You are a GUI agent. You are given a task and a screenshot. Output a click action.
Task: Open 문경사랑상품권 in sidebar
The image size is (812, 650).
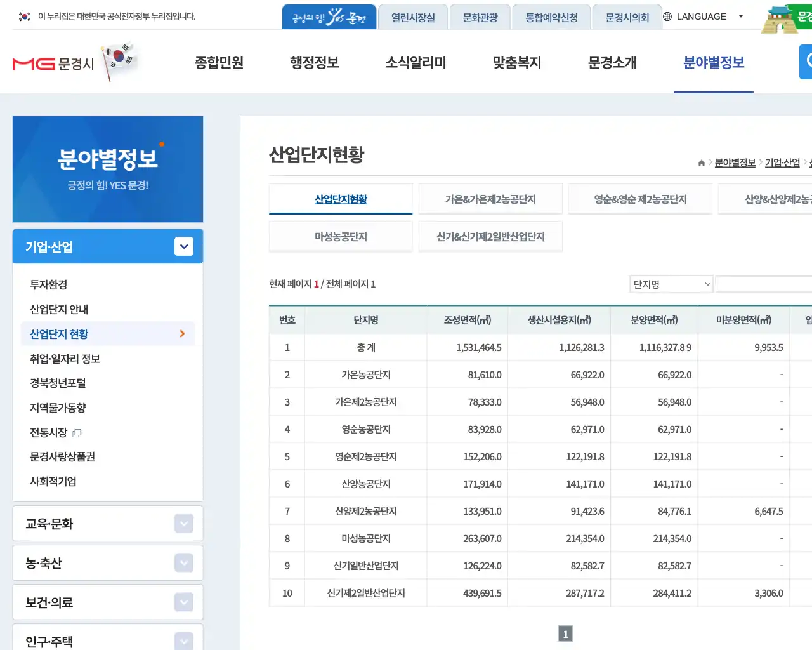62,456
